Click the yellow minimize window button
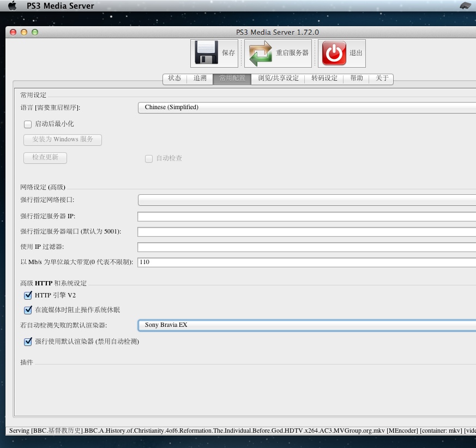Screen dimensions: 476x448 click(24, 32)
